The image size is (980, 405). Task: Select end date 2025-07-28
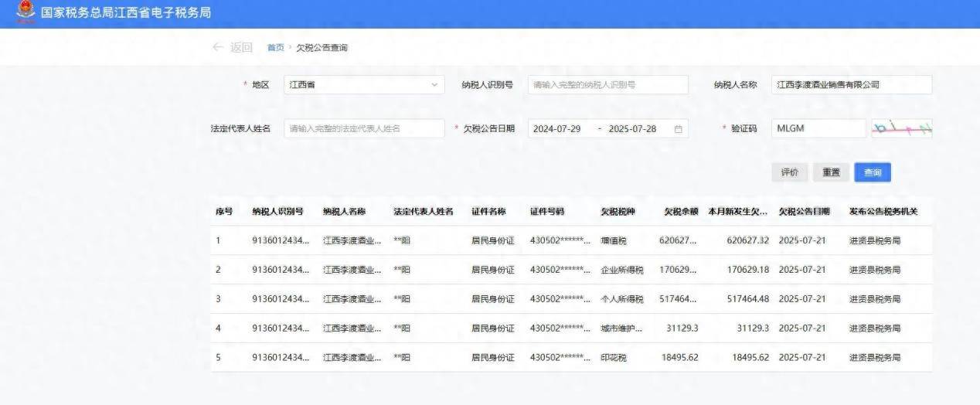632,129
